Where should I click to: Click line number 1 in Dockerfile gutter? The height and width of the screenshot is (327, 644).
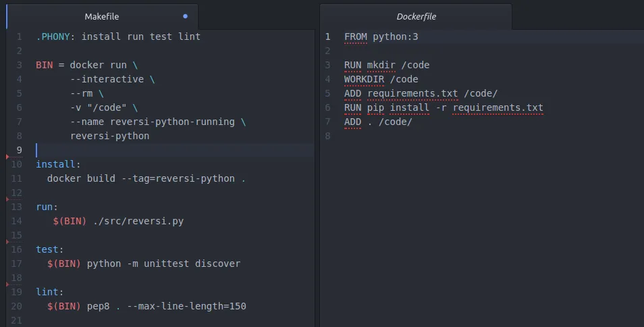coord(328,37)
